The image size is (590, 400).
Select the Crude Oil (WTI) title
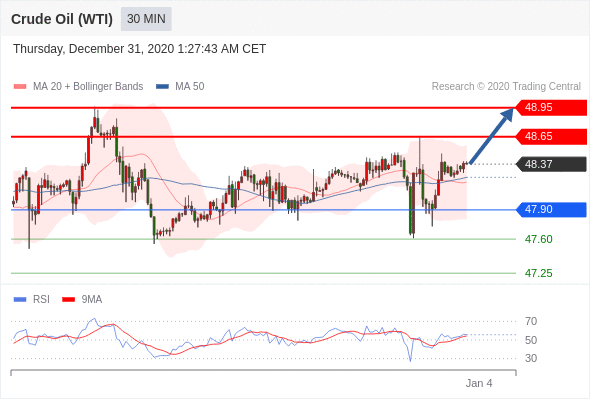click(62, 19)
